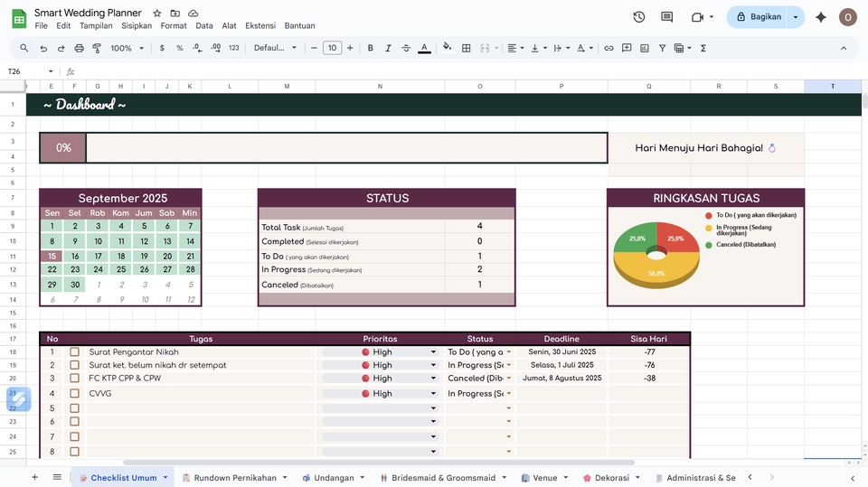Switch to Undangan sheet tab
Screen dimensions: 868x487
334,478
